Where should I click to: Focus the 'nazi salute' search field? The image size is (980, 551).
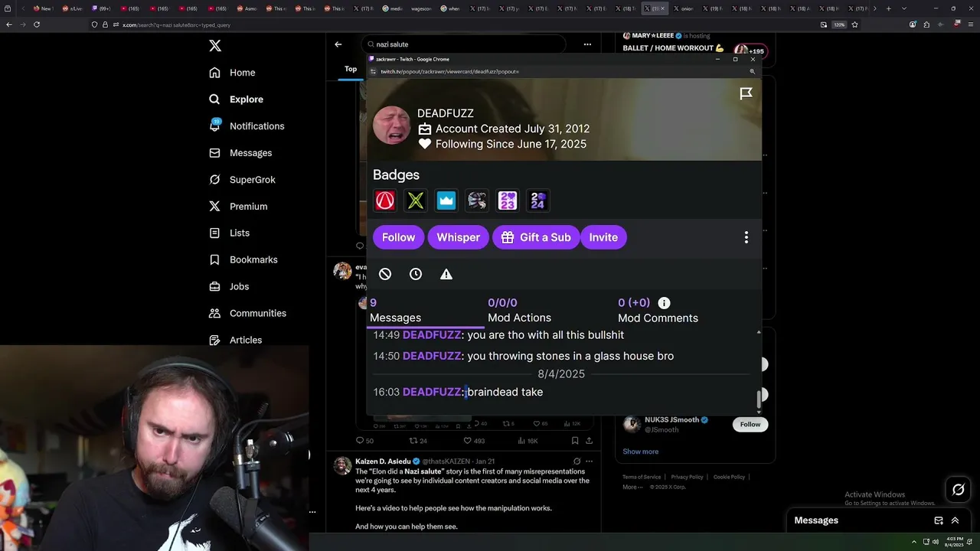(x=462, y=44)
